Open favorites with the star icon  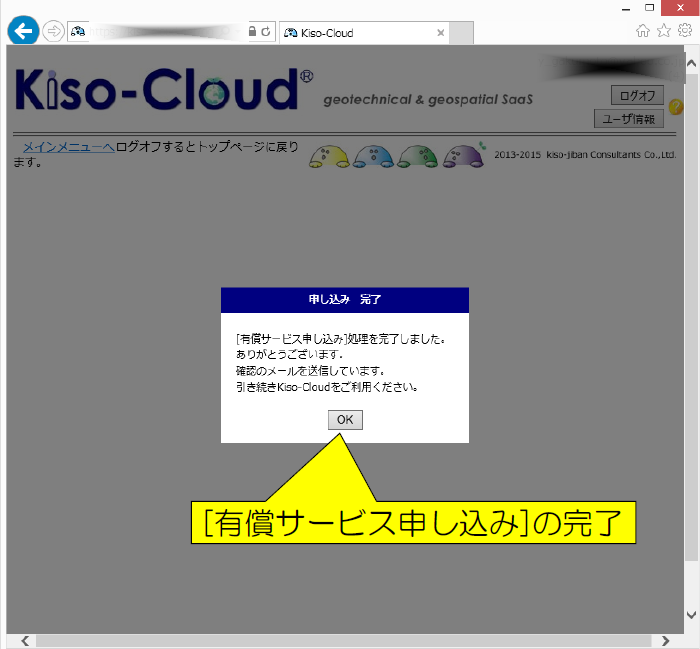pyautogui.click(x=664, y=31)
